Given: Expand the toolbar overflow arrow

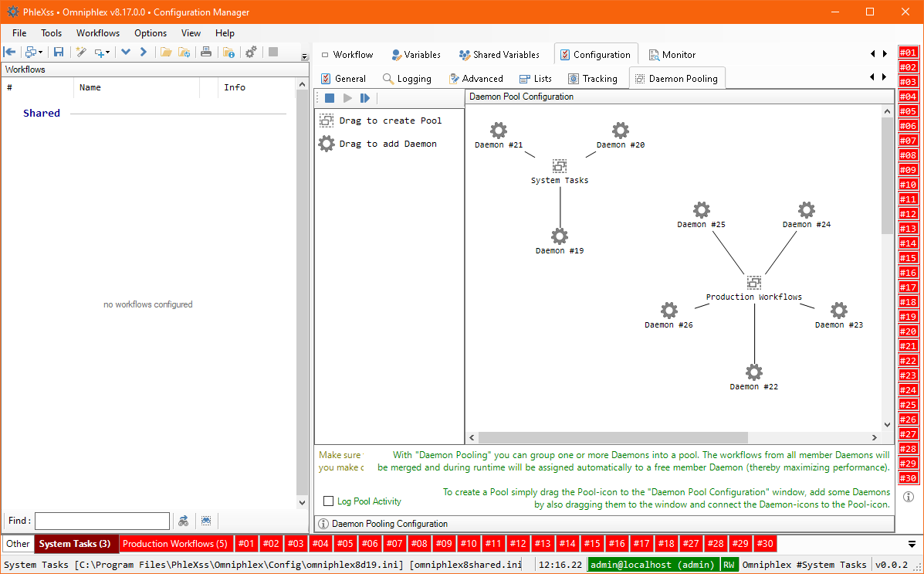Looking at the screenshot, I should (x=305, y=56).
